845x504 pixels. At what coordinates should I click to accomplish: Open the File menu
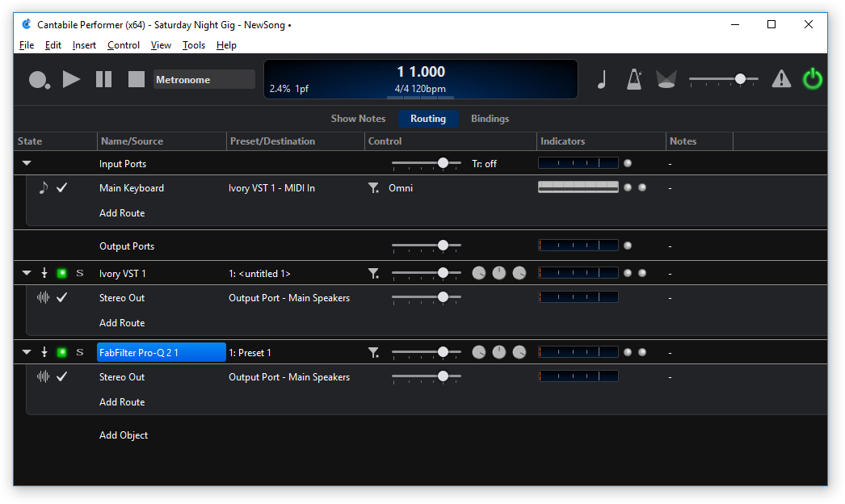27,45
